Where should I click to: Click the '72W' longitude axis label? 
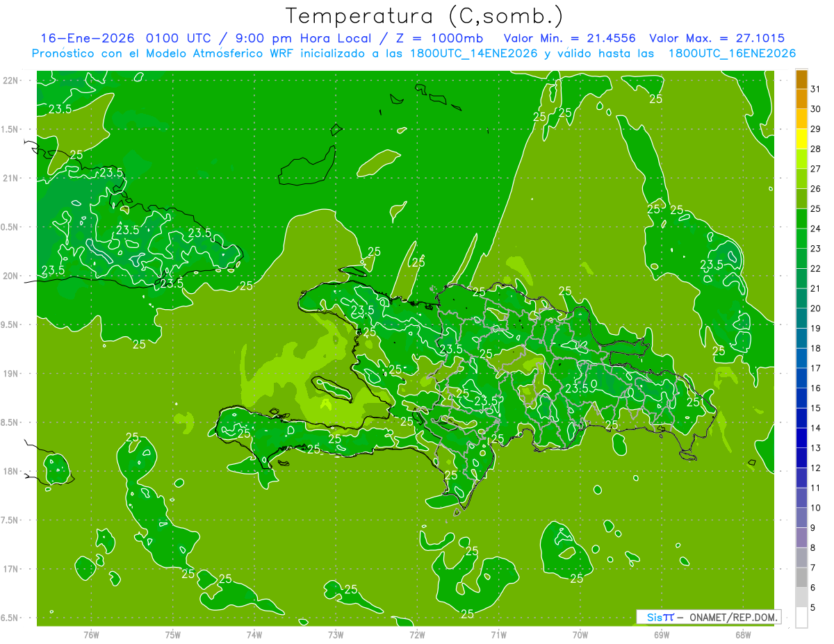417,634
